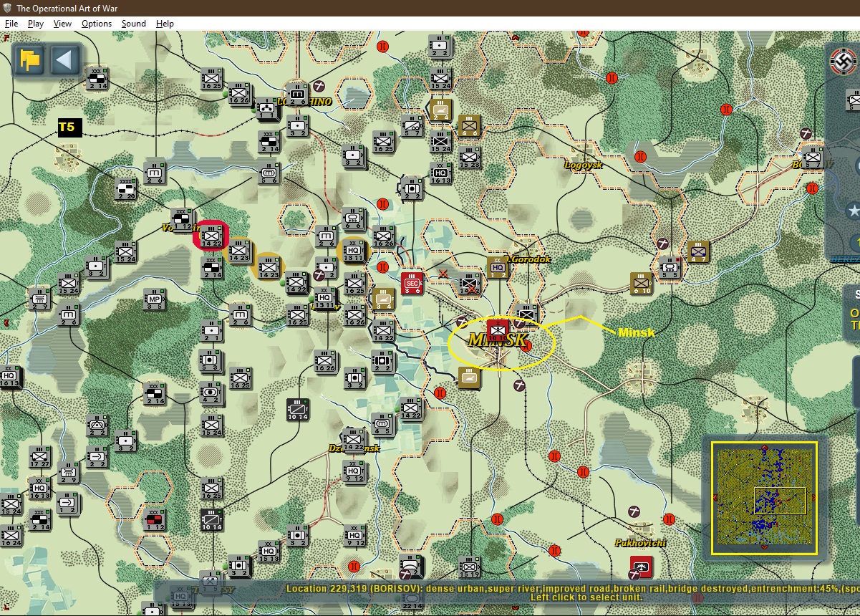Viewport: 860px width, 616px height.
Task: Click the pickaxe marker beside Lochino
Action: point(319,85)
